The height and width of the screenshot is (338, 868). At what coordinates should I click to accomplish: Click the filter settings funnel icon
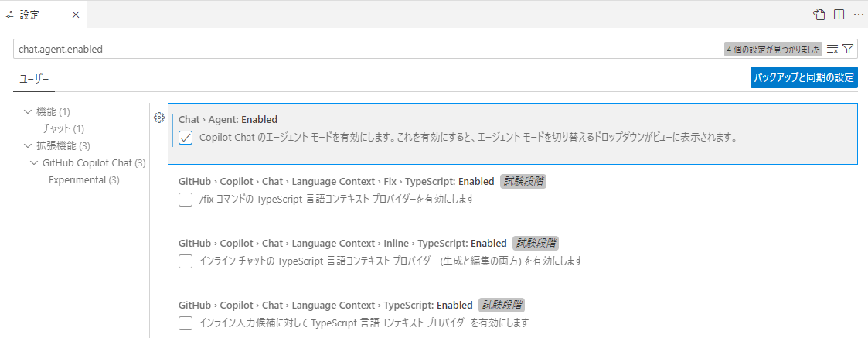pos(848,49)
